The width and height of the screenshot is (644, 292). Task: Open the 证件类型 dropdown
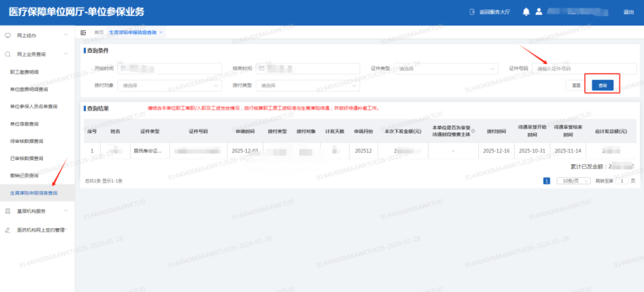(x=445, y=69)
